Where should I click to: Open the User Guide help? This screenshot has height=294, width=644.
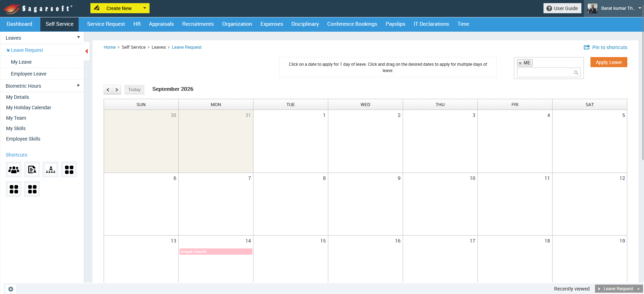point(562,8)
